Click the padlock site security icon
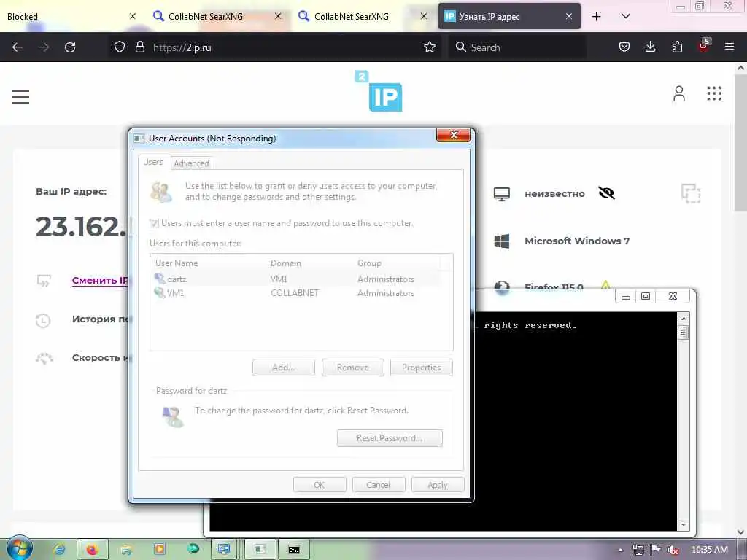The width and height of the screenshot is (747, 560). point(139,47)
